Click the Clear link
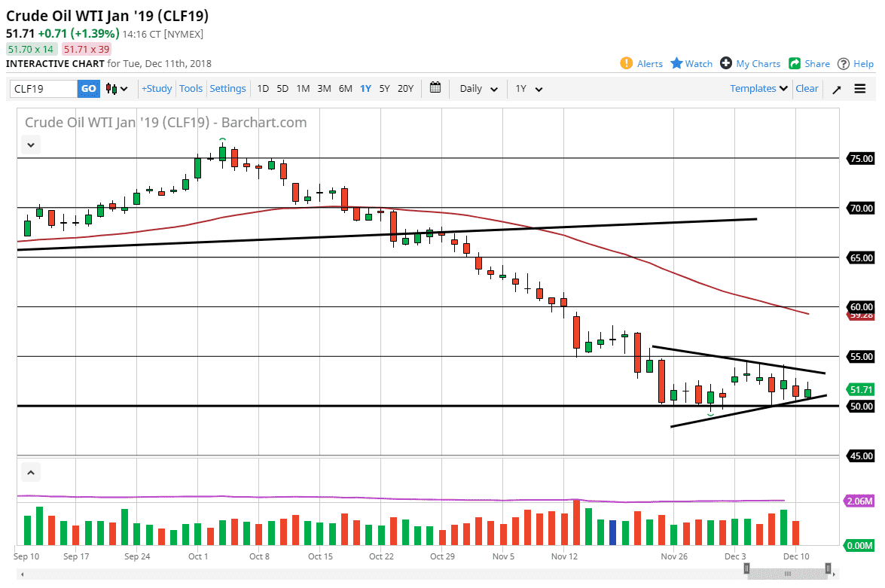This screenshot has width=885, height=588. (x=807, y=89)
